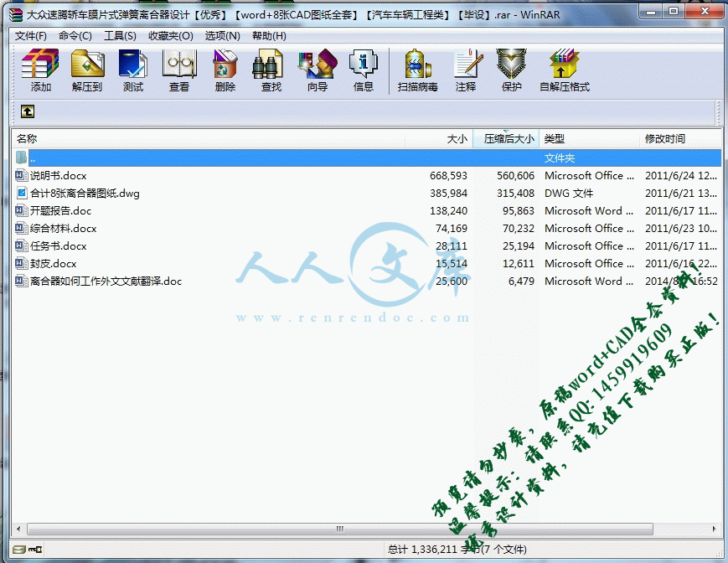This screenshot has height=563, width=728.
Task: Select the 说明书.docx file name
Action: click(59, 175)
